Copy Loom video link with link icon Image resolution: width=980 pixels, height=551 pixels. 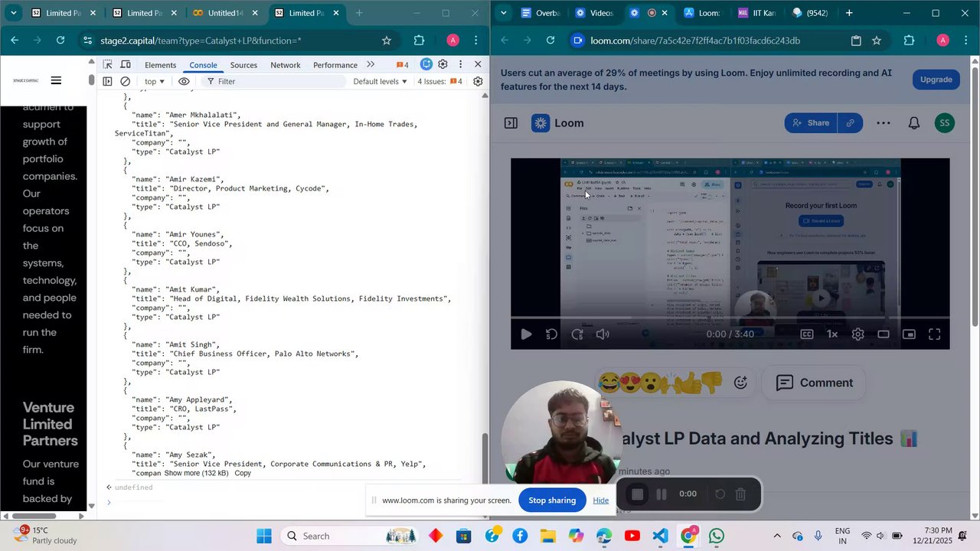(x=850, y=122)
